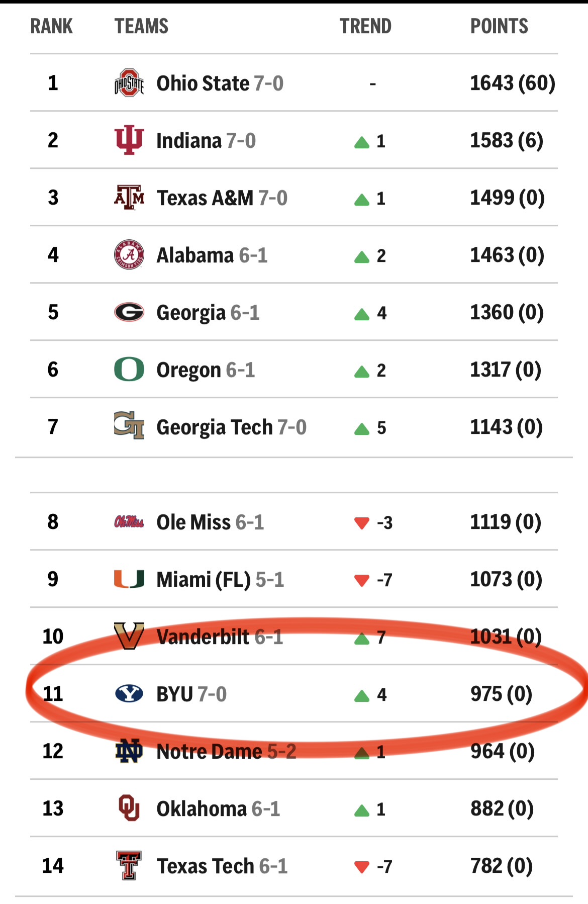Click the Notre Dame team name

point(209,752)
